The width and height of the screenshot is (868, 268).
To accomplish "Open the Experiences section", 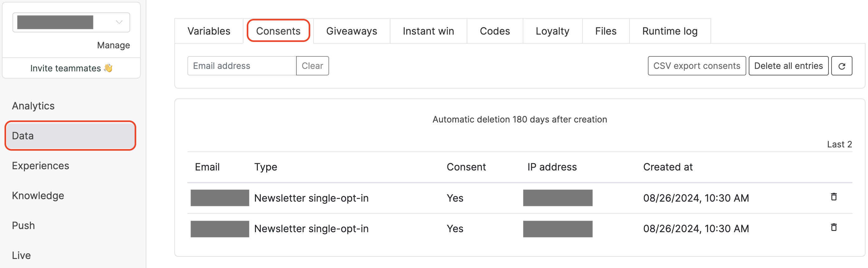I will [x=40, y=165].
